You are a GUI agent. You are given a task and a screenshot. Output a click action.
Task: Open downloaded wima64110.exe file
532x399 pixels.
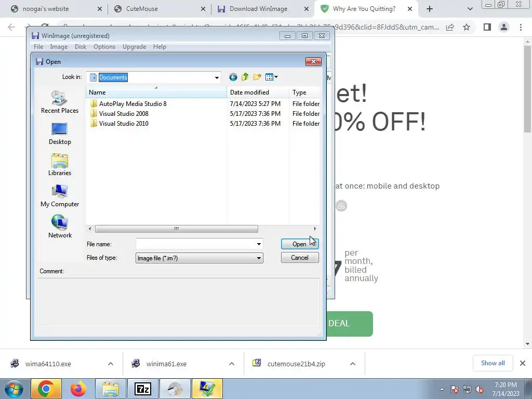pyautogui.click(x=48, y=364)
